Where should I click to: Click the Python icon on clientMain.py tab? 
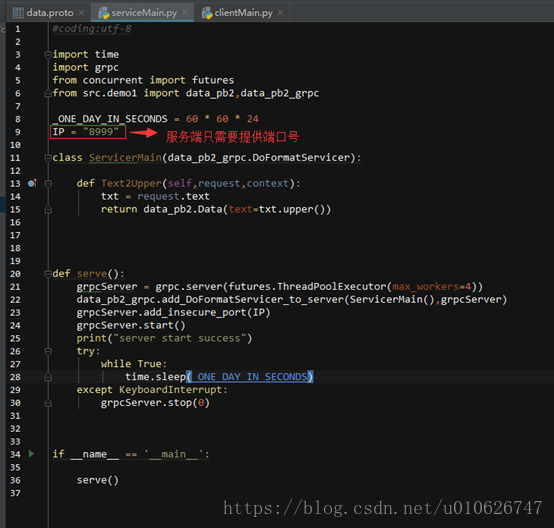point(207,13)
